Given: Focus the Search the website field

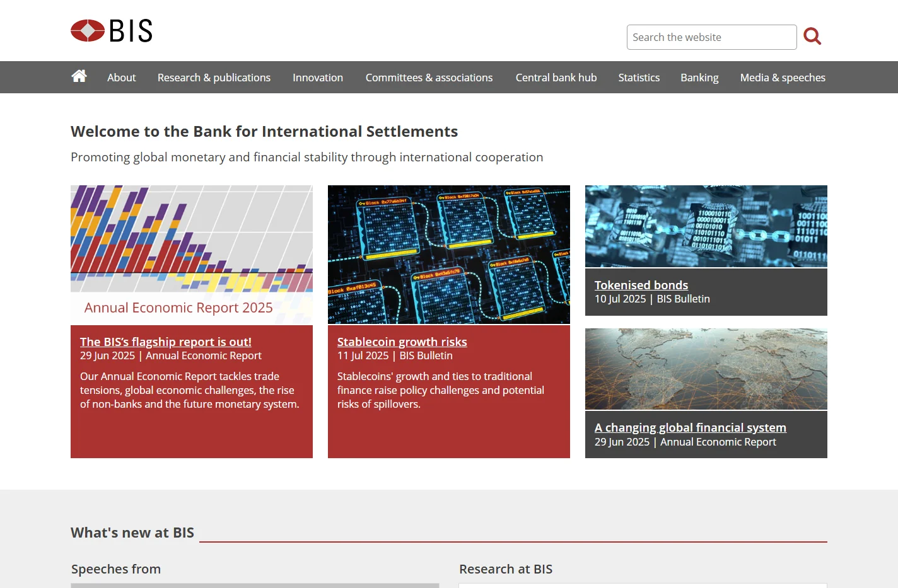Looking at the screenshot, I should tap(711, 37).
